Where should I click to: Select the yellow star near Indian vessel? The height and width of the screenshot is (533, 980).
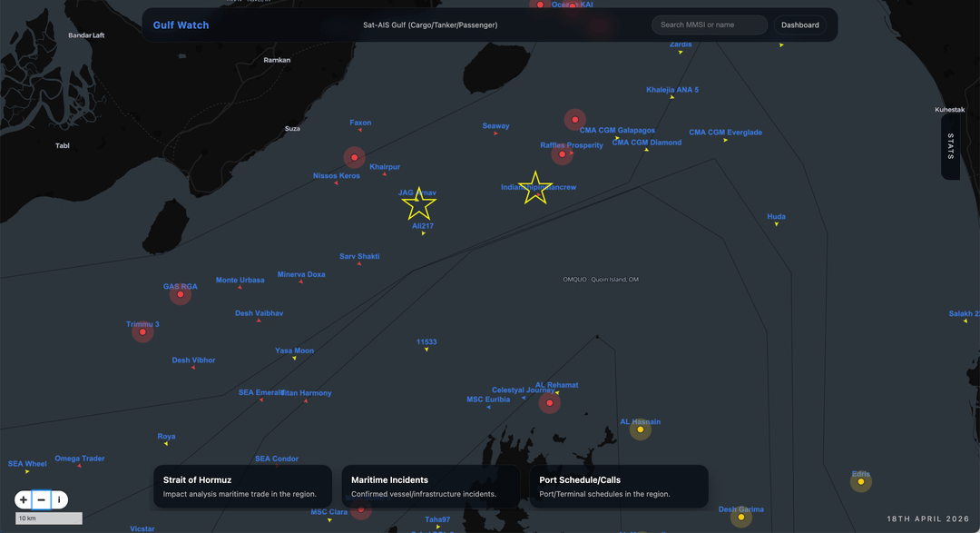tap(535, 188)
